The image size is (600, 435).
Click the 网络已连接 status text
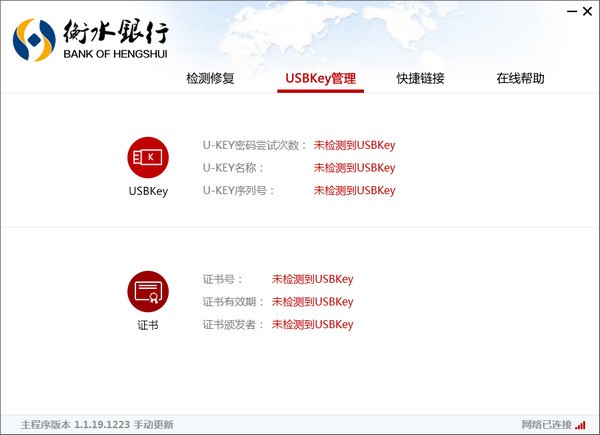click(546, 425)
